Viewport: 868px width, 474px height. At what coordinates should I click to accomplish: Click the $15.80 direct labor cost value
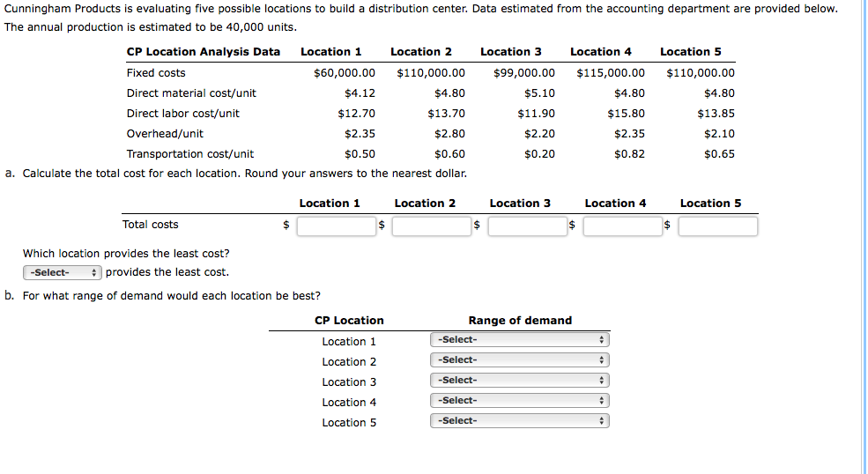[626, 114]
